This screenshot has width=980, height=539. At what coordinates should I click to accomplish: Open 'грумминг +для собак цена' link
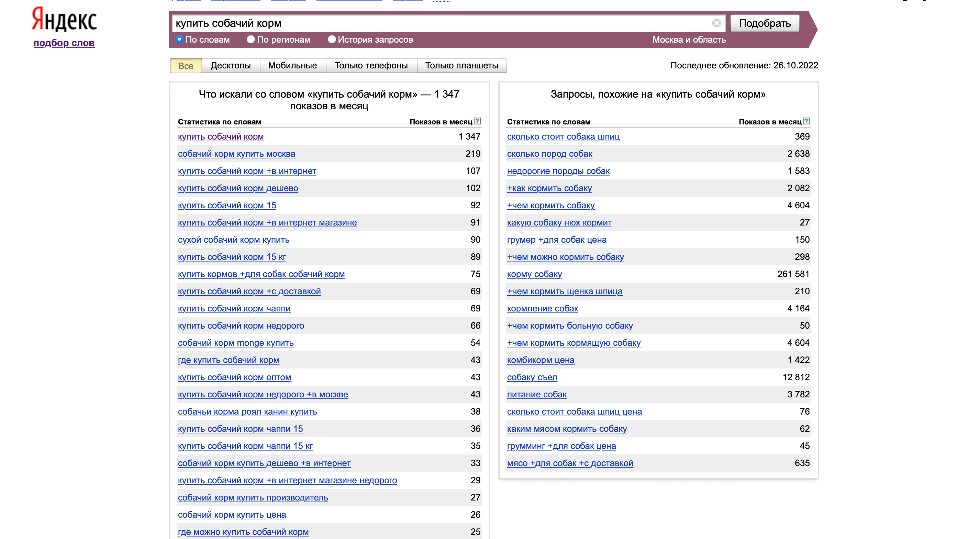point(561,446)
